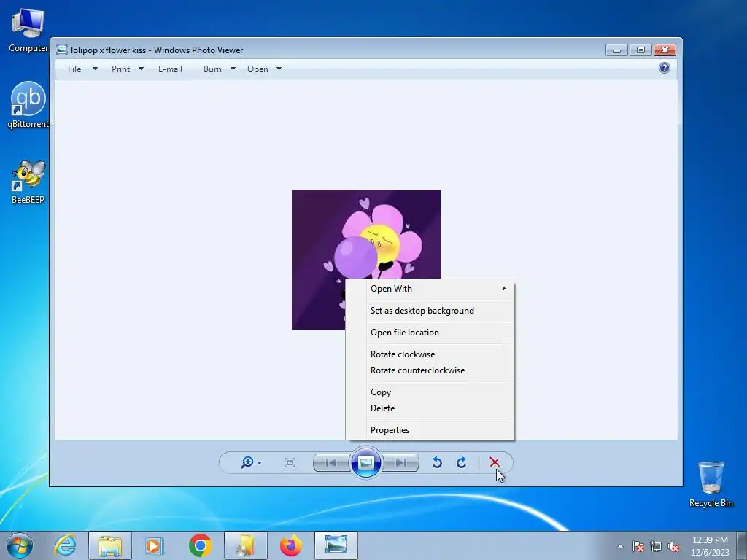Click E-mail in the toolbar

pyautogui.click(x=170, y=69)
